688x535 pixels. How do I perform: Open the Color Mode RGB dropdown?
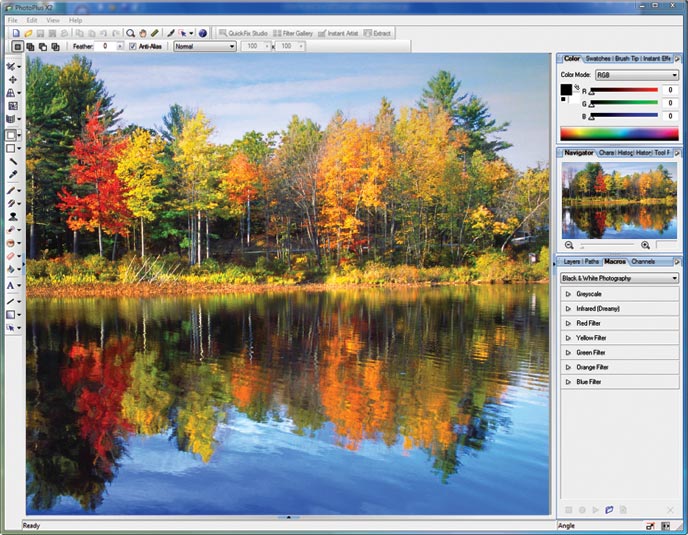pos(637,75)
